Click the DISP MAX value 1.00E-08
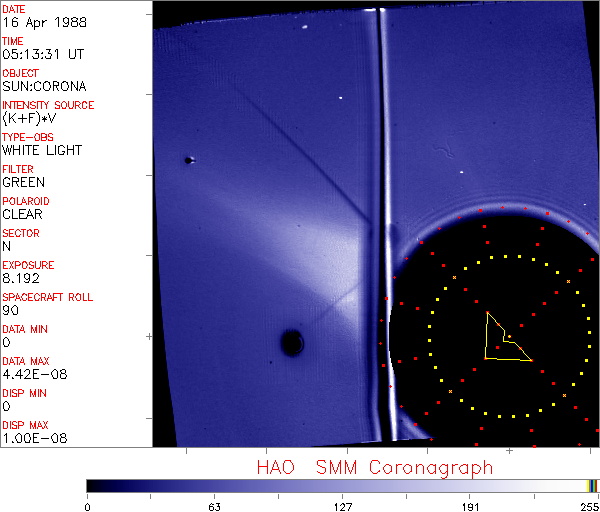Viewport: 600px width, 512px height. point(30,438)
